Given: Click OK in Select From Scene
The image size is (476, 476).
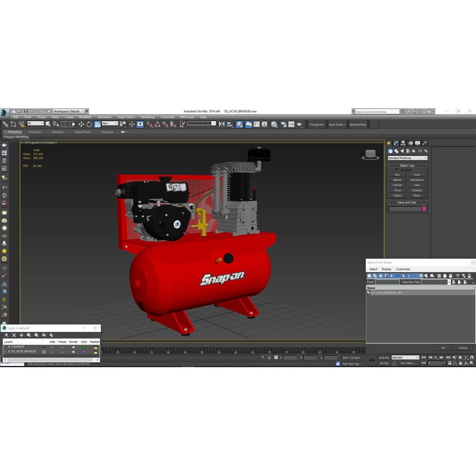Looking at the screenshot, I should 443,348.
